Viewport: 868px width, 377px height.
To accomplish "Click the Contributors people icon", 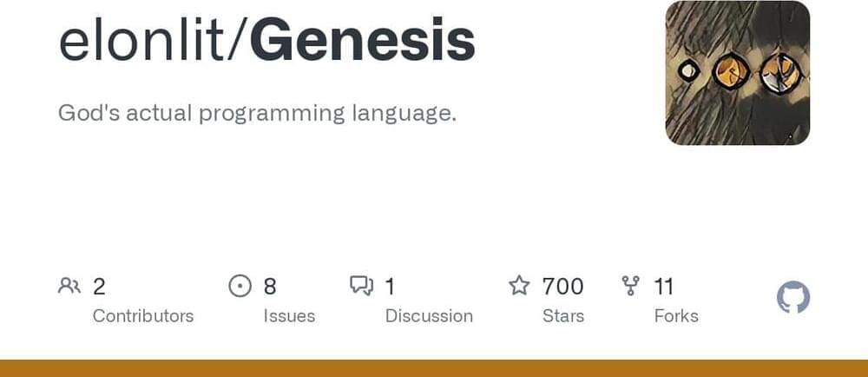I will [69, 286].
